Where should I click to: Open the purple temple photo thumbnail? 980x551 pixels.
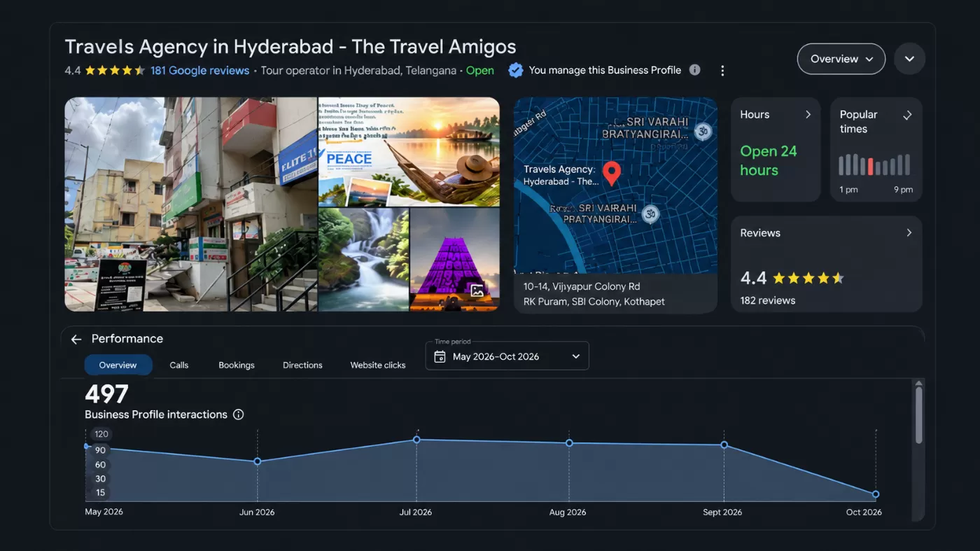[455, 259]
